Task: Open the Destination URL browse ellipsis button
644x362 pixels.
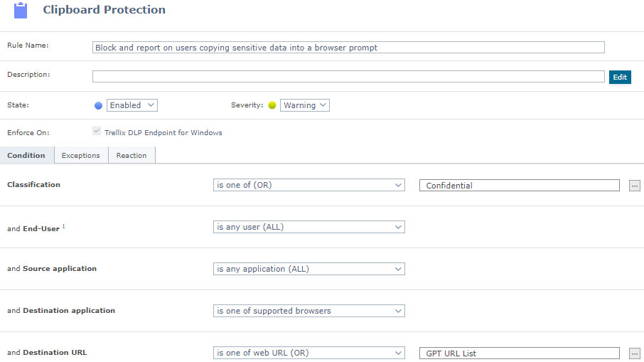Action: pyautogui.click(x=634, y=353)
